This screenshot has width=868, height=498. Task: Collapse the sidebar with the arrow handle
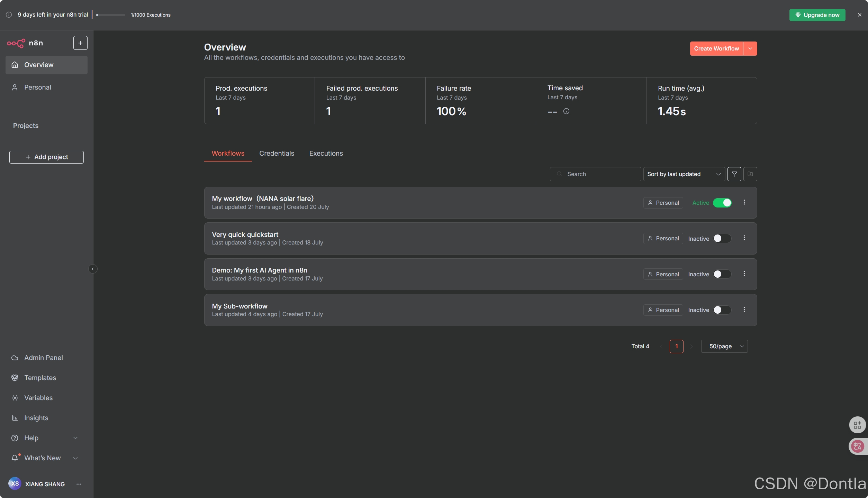pos(93,269)
